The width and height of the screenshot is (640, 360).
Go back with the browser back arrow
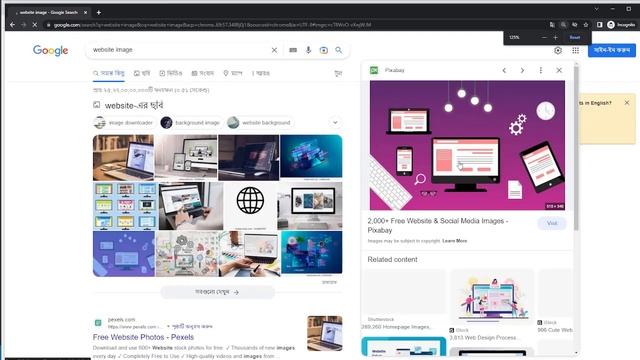12,25
